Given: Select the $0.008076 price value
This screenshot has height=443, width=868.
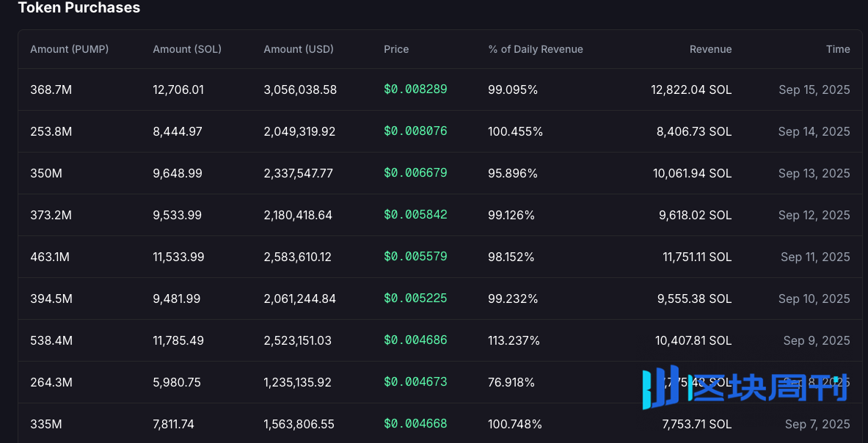Looking at the screenshot, I should coord(415,131).
